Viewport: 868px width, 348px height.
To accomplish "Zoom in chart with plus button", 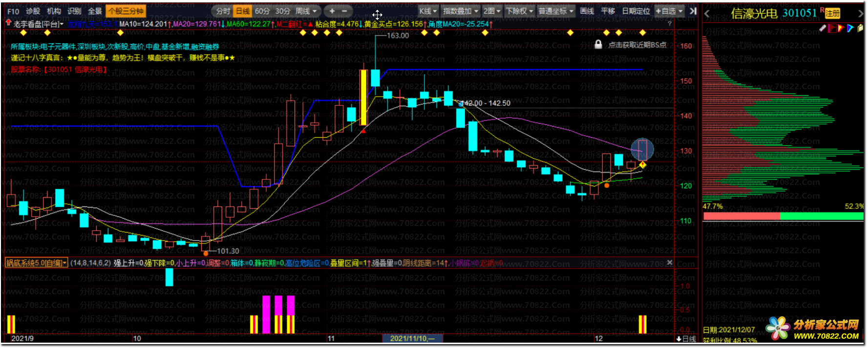I will 332,11.
